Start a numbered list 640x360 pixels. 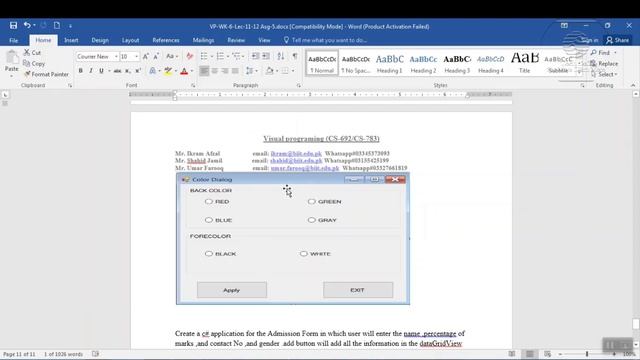click(220, 56)
